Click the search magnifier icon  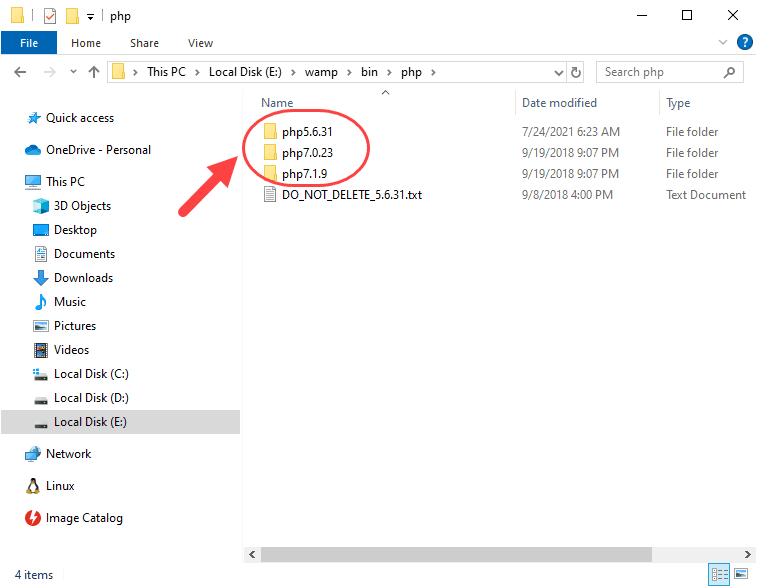click(729, 72)
